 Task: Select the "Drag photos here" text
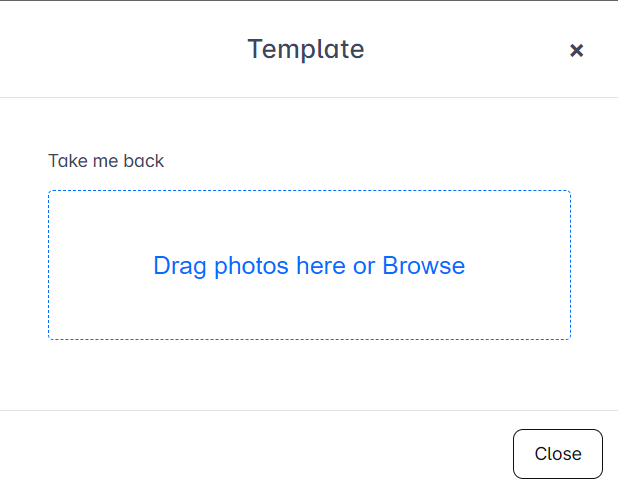249,266
